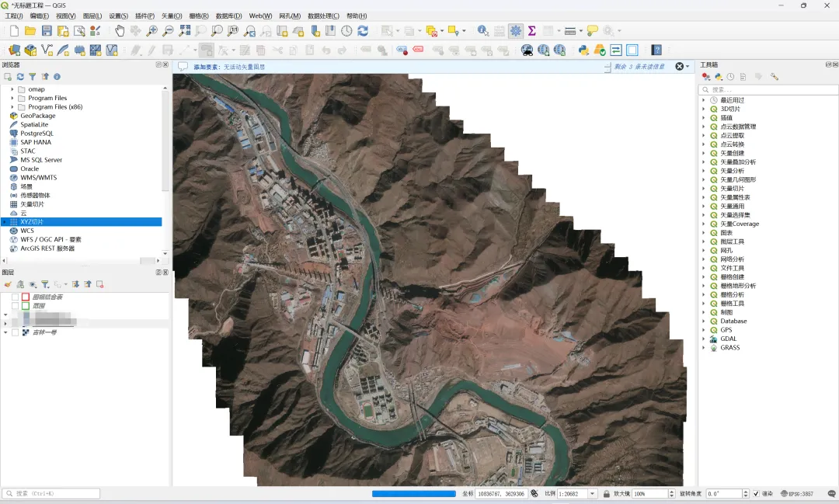Click the coordinate field 10836767, 3629306
This screenshot has height=504, width=839.
tap(501, 494)
